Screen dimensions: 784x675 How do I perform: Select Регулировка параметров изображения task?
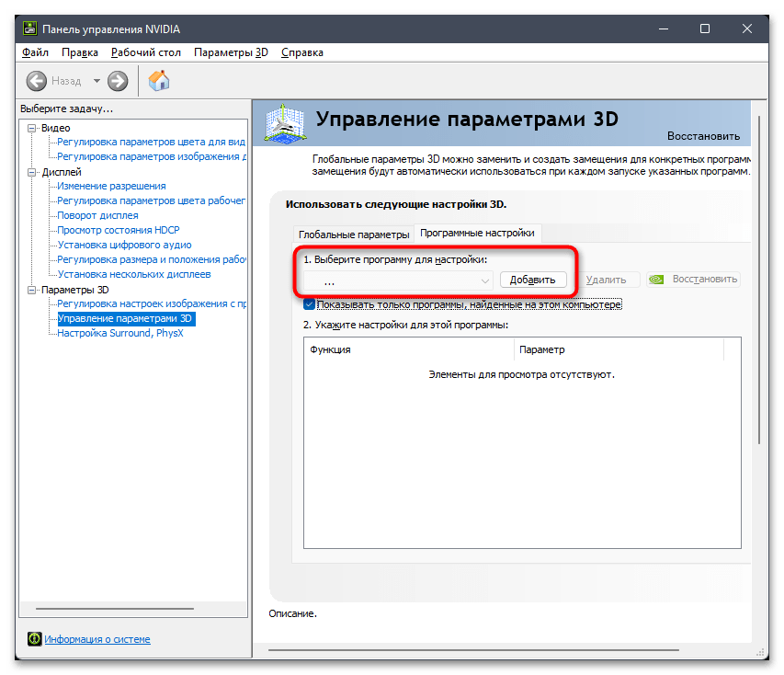click(x=152, y=156)
